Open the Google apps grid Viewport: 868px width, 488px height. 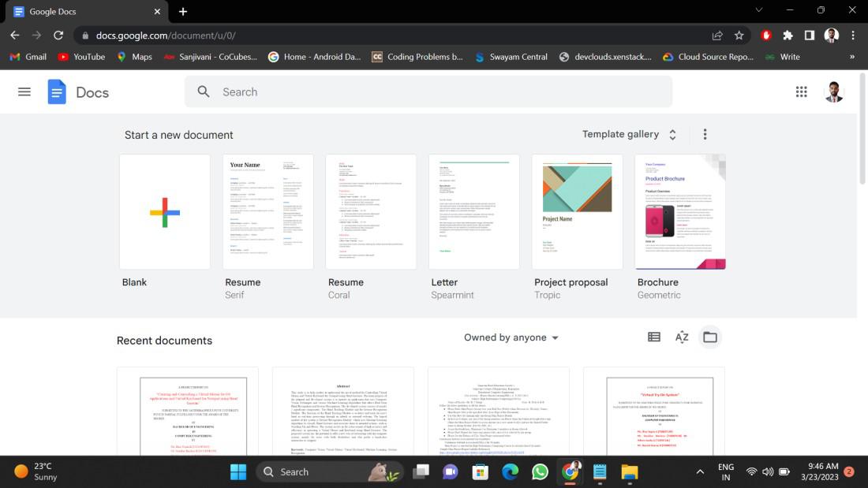click(801, 92)
